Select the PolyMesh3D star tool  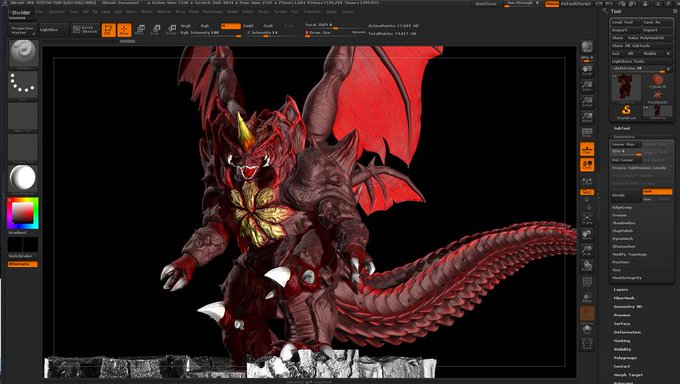(657, 96)
